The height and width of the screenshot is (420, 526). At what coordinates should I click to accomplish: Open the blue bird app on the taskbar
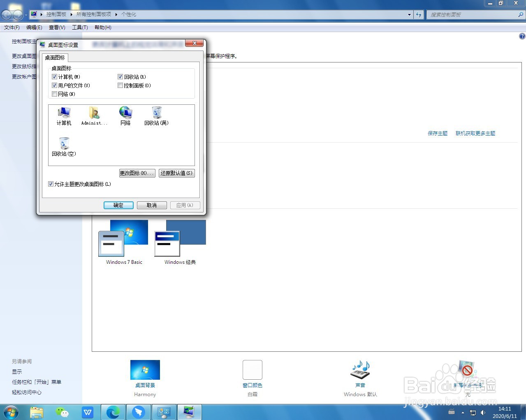point(139,412)
